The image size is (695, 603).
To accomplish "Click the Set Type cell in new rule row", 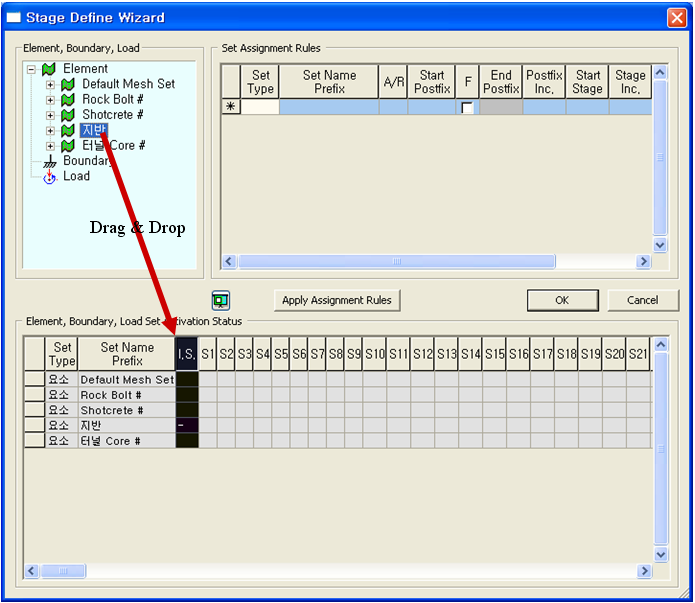I will 260,107.
